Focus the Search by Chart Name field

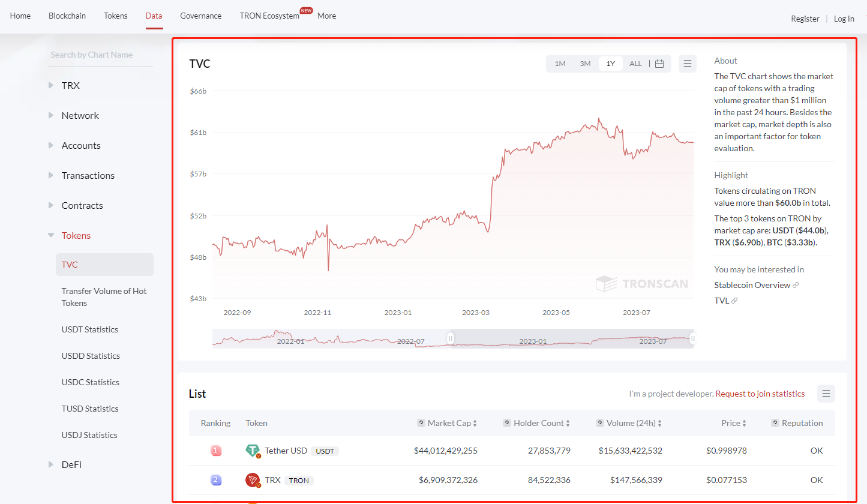pos(101,55)
